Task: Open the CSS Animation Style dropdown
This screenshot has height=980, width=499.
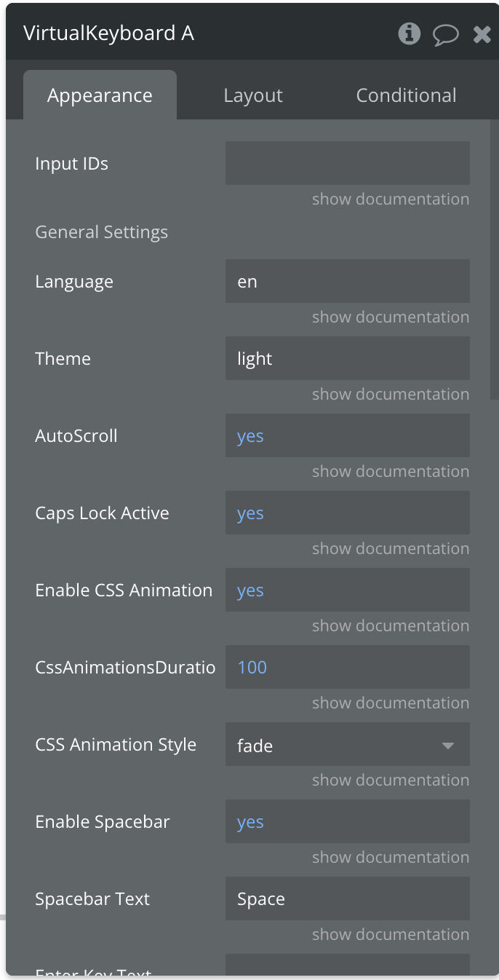Action: tap(347, 745)
